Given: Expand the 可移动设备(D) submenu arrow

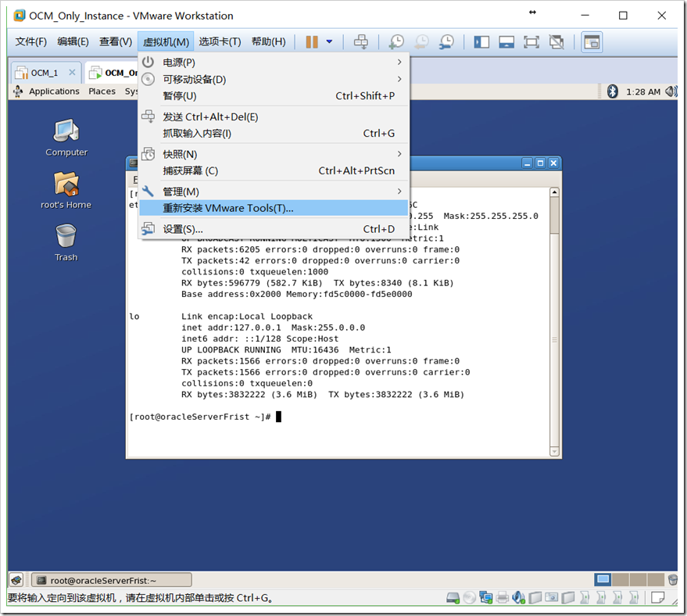Looking at the screenshot, I should tap(399, 79).
